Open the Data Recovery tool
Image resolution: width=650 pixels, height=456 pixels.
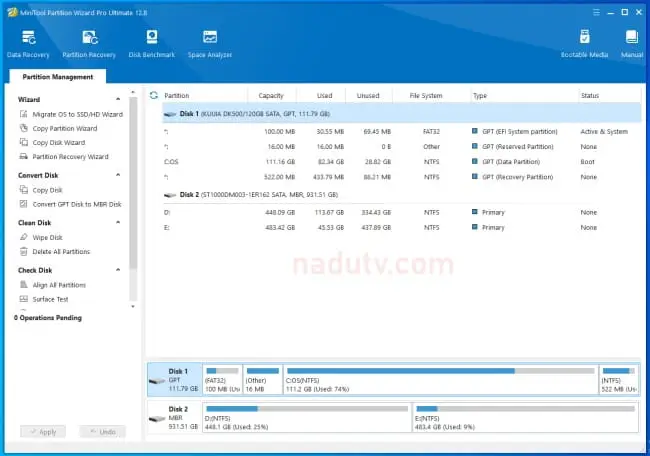28,44
